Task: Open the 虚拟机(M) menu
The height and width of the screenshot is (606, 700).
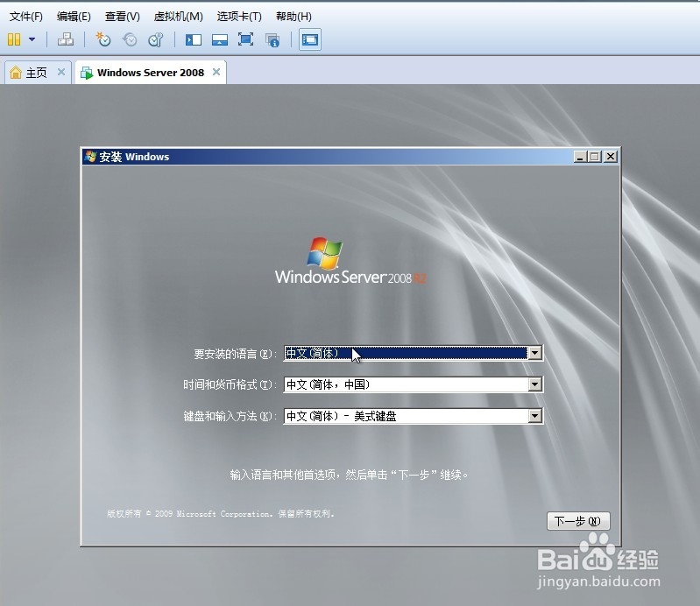Action: 178,17
